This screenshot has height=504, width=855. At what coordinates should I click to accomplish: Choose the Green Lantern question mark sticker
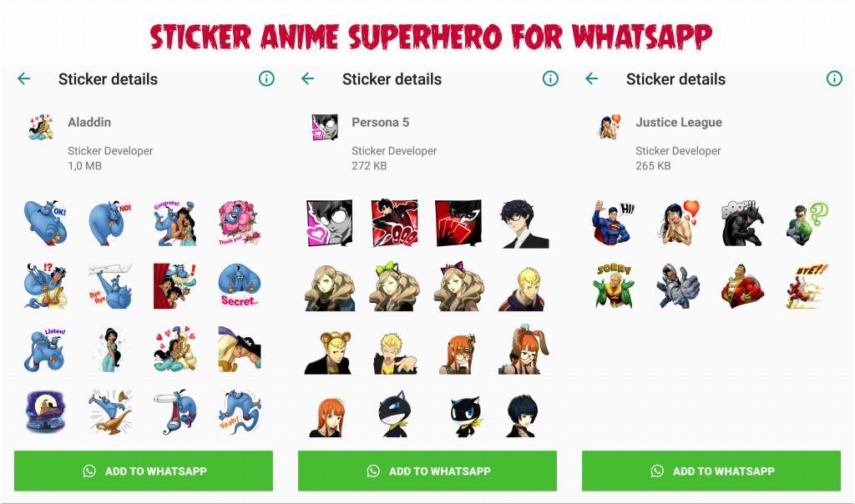click(x=807, y=224)
